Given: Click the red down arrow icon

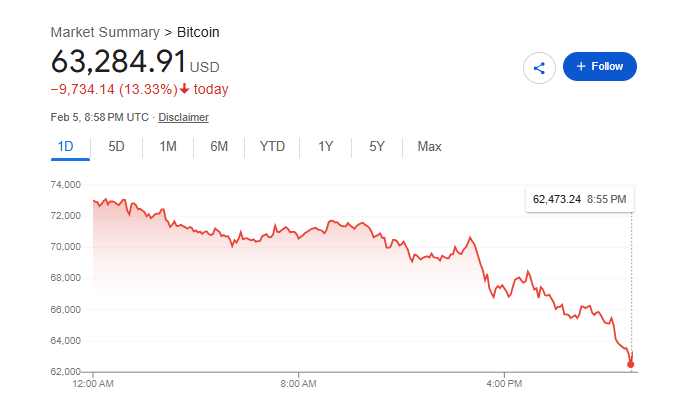Looking at the screenshot, I should point(185,89).
